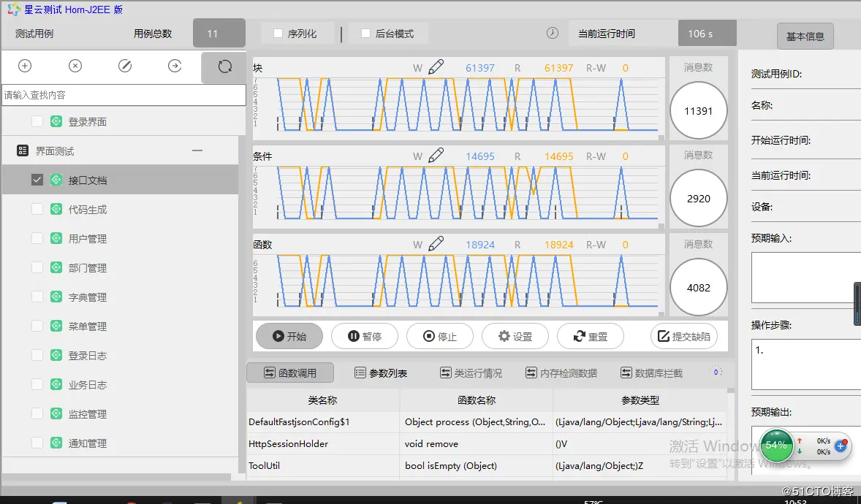The width and height of the screenshot is (861, 504).
Task: Switch to the 函数调用 tab
Action: [290, 373]
